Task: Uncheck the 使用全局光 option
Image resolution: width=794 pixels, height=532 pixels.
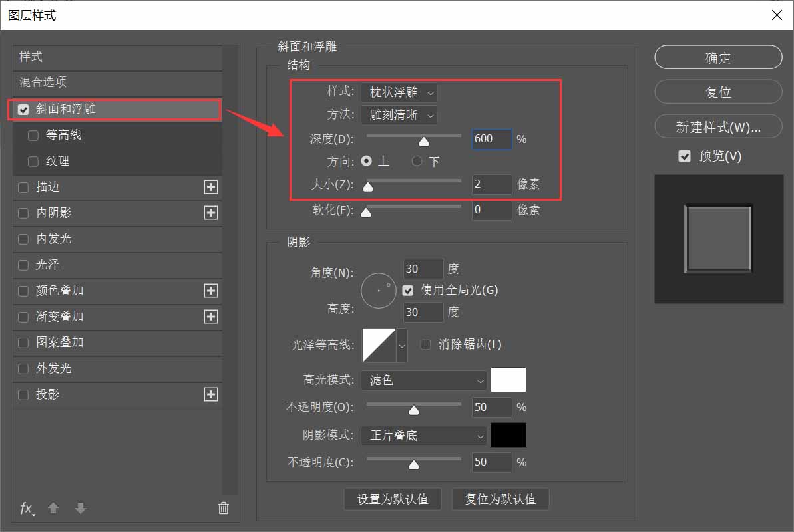Action: coord(408,290)
